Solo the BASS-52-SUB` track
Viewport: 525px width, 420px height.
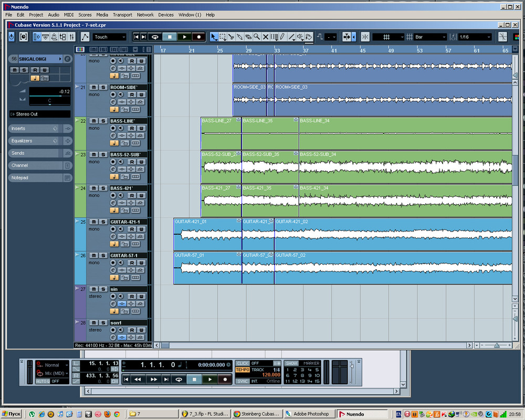[103, 154]
